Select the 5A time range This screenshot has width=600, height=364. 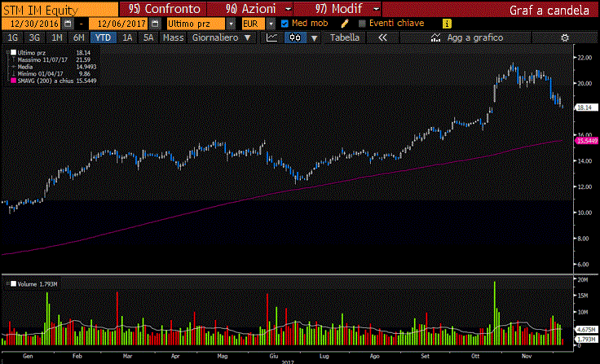coord(148,37)
